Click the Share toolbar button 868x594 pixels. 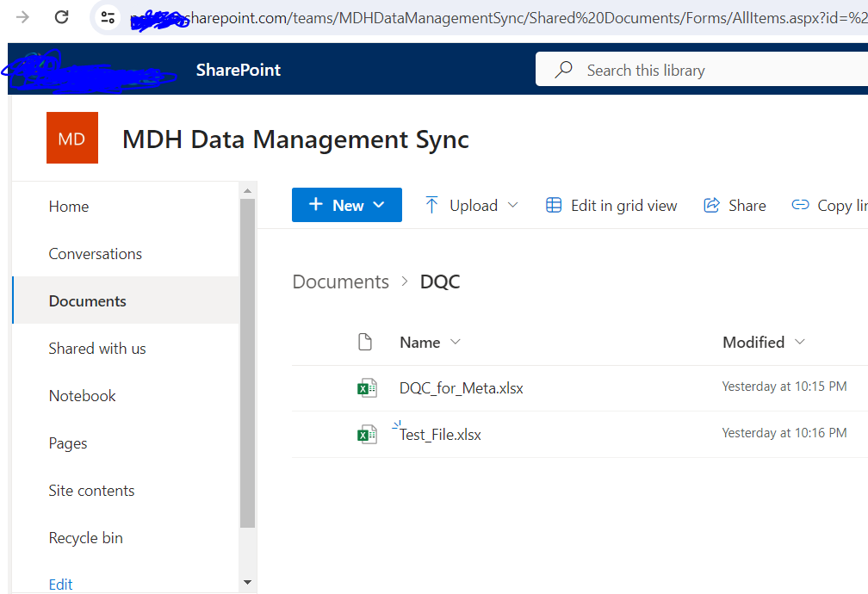coord(735,205)
